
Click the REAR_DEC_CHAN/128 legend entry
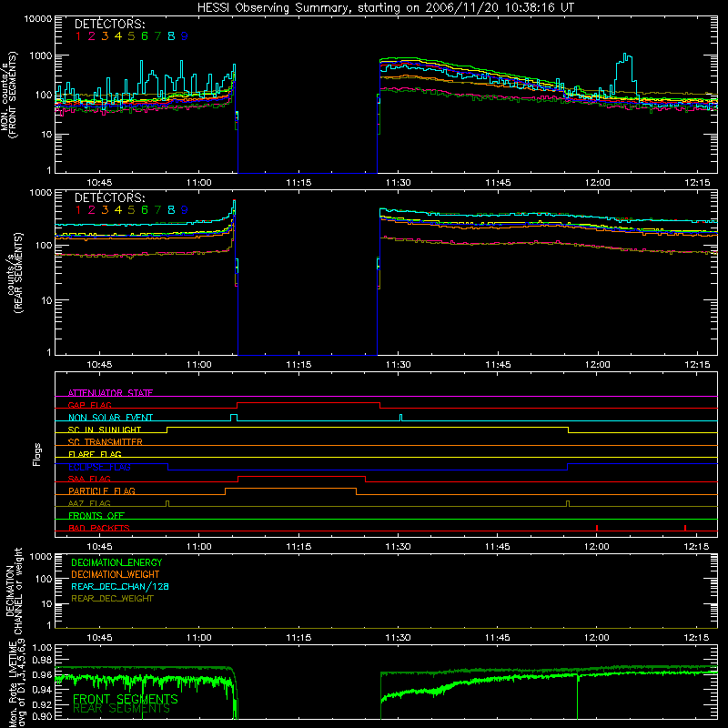(x=120, y=586)
